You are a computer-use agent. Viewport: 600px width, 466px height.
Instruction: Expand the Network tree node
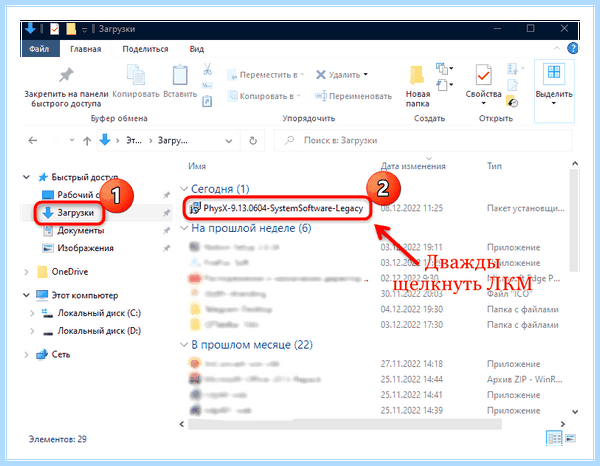(x=26, y=355)
